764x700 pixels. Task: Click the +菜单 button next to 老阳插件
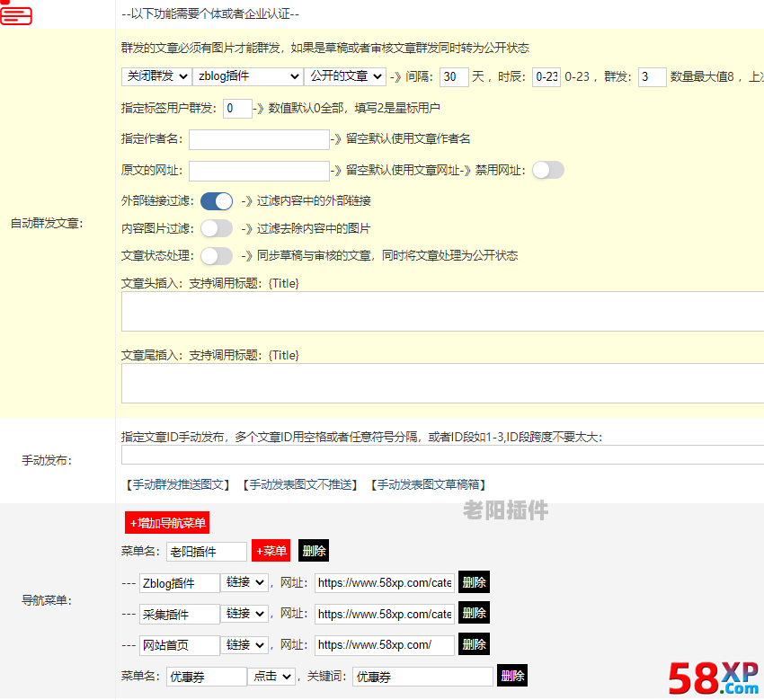271,551
